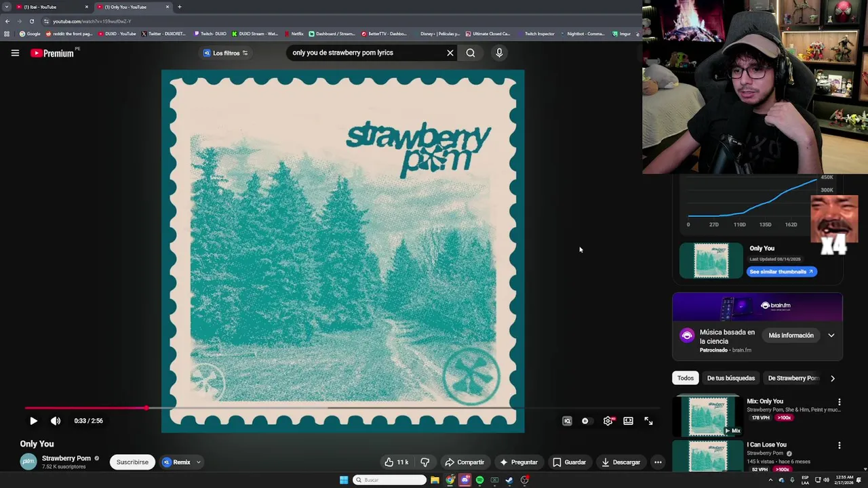Image resolution: width=868 pixels, height=488 pixels.
Task: Download the video with Descargar
Action: (x=620, y=462)
